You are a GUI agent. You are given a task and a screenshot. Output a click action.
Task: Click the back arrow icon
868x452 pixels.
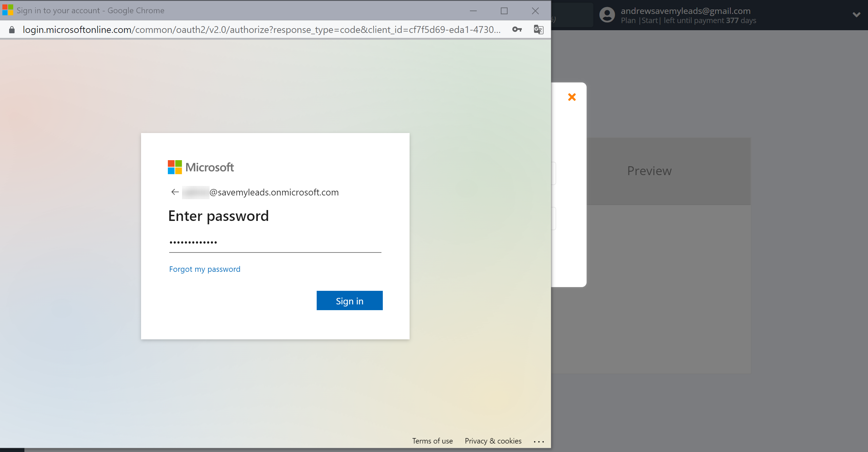click(175, 192)
